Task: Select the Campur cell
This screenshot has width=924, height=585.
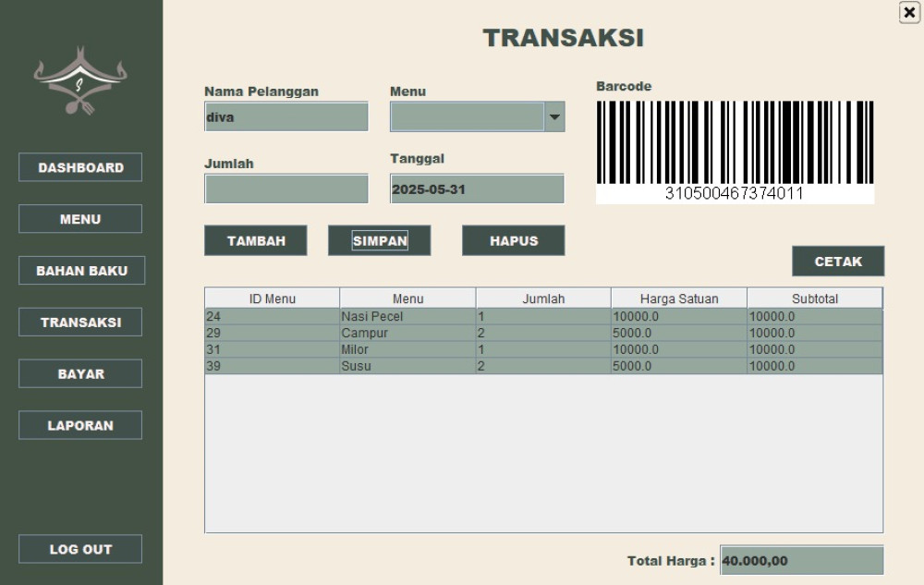Action: [407, 333]
